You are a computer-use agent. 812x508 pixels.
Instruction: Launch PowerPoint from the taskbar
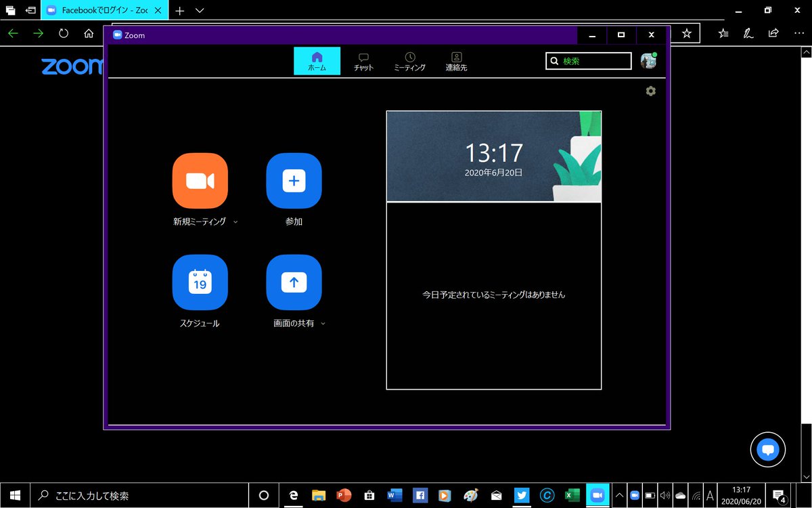(344, 495)
